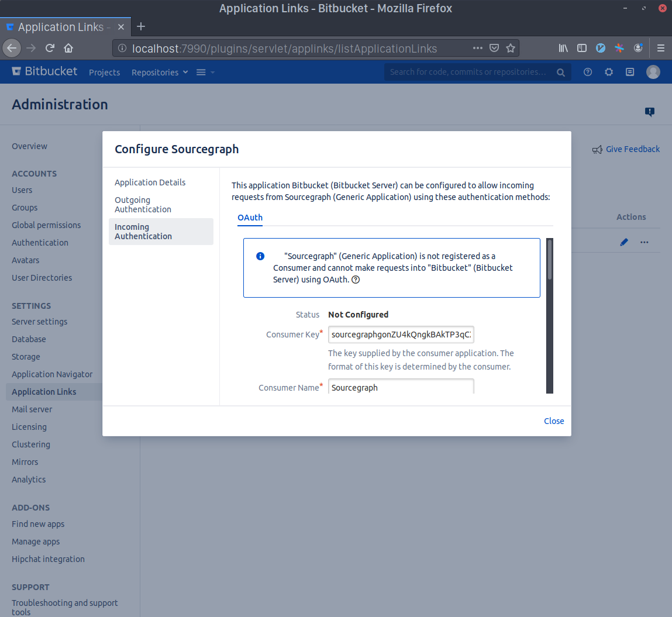Open Server settings page
The height and width of the screenshot is (617, 672).
point(39,322)
